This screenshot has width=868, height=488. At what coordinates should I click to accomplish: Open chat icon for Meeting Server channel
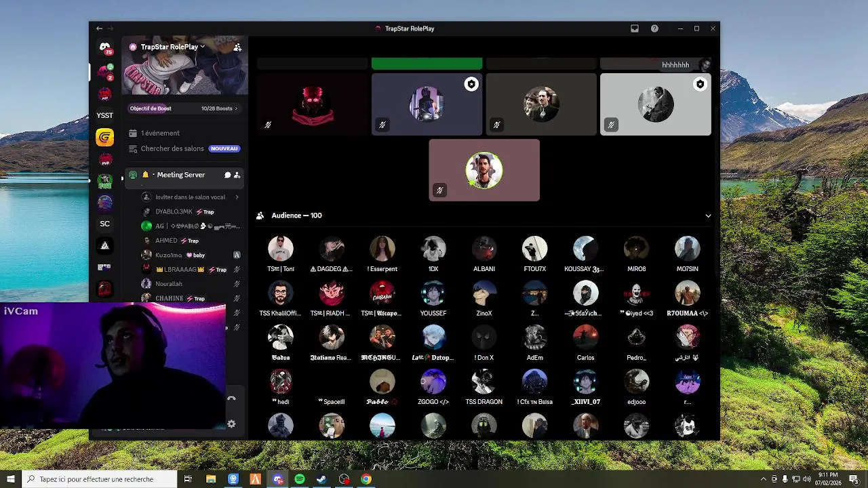(227, 175)
